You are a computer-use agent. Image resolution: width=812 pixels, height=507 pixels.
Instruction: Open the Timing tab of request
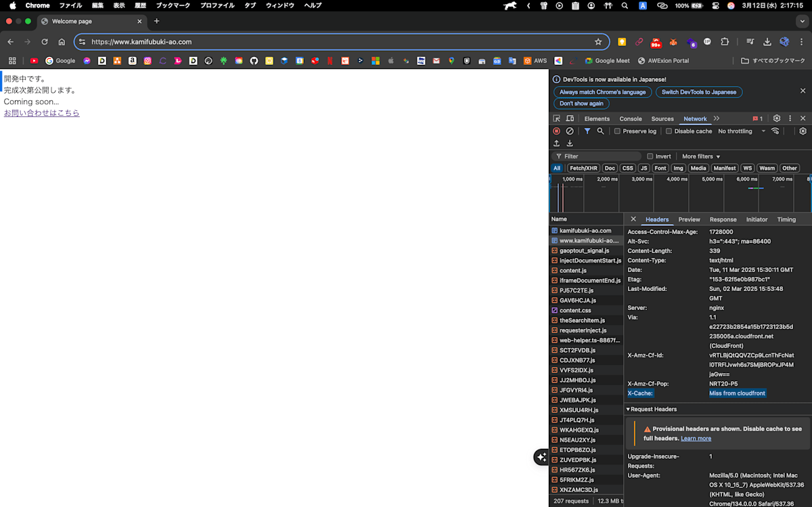pyautogui.click(x=786, y=220)
